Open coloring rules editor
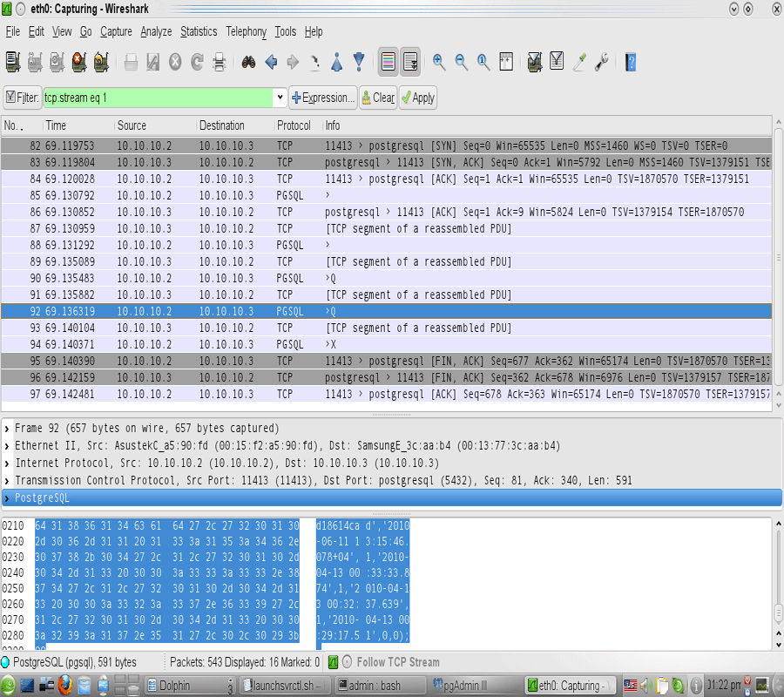The height and width of the screenshot is (697, 784). tap(579, 62)
